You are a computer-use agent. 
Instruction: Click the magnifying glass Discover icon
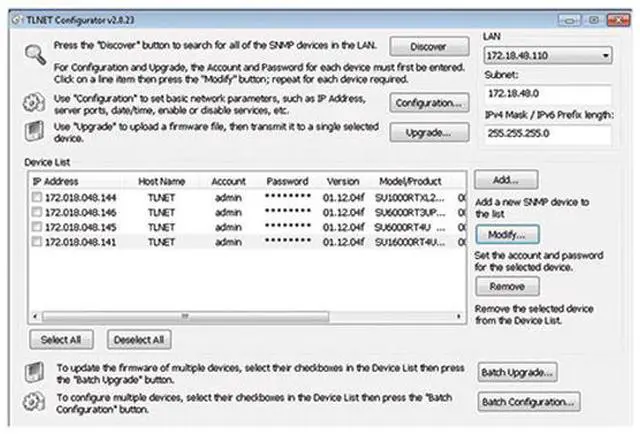click(36, 56)
